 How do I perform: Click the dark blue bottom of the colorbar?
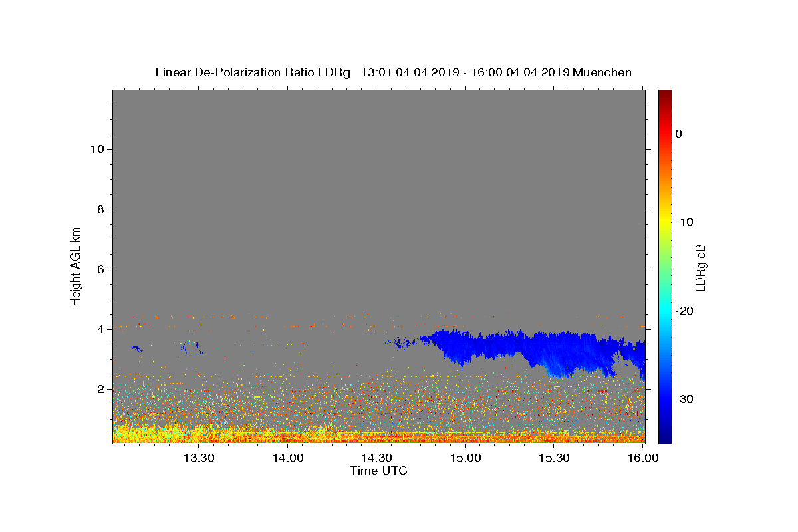(665, 436)
